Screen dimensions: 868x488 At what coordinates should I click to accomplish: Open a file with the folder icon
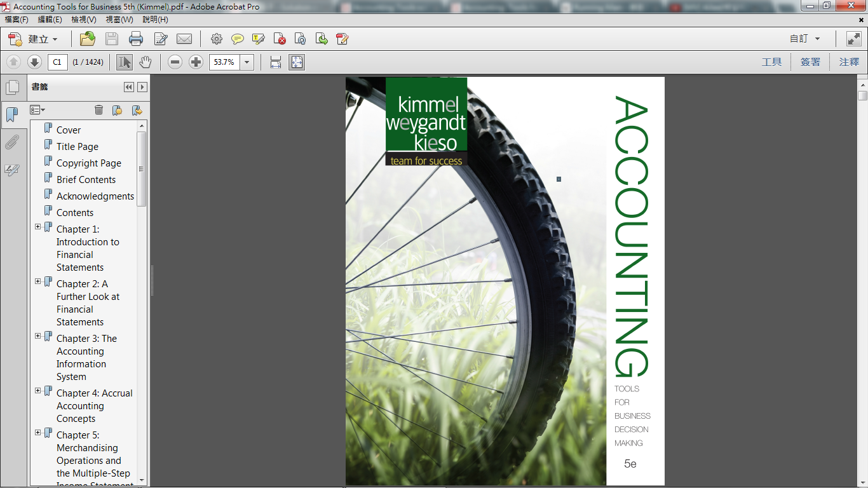pyautogui.click(x=88, y=39)
